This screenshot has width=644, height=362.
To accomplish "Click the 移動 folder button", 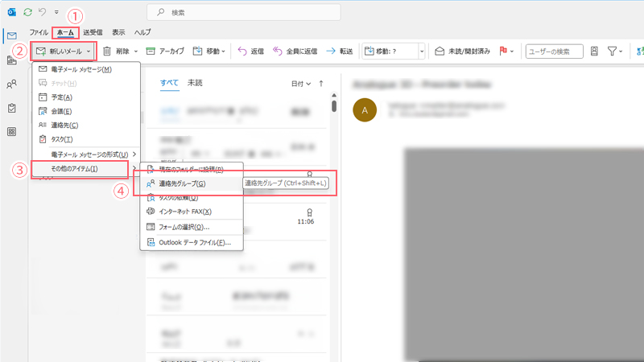I will coord(208,51).
